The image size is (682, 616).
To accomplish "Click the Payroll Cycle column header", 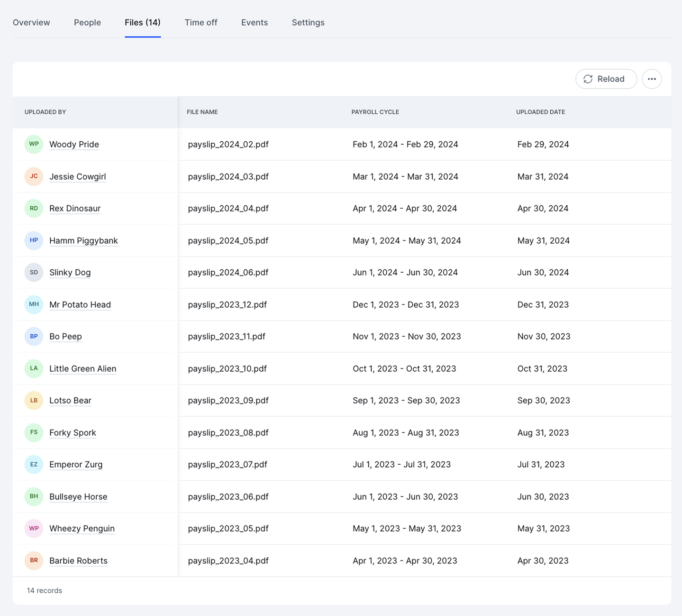I will click(375, 112).
